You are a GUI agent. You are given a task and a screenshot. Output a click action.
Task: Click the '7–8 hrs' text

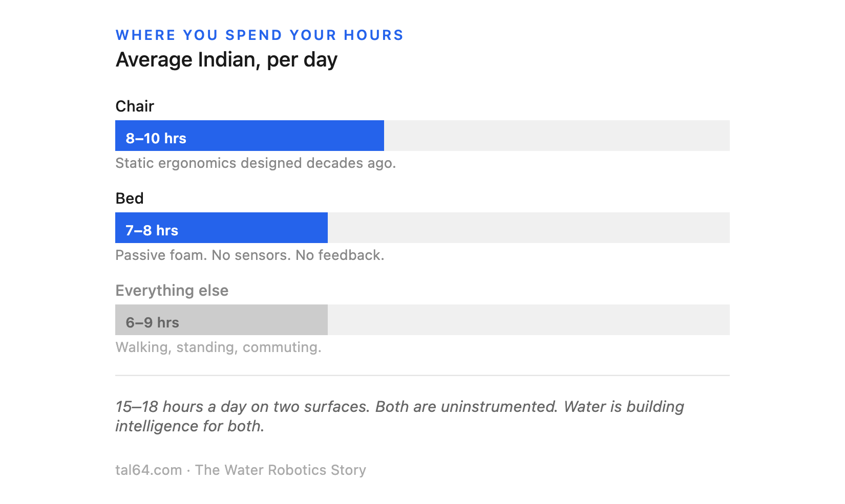point(152,230)
